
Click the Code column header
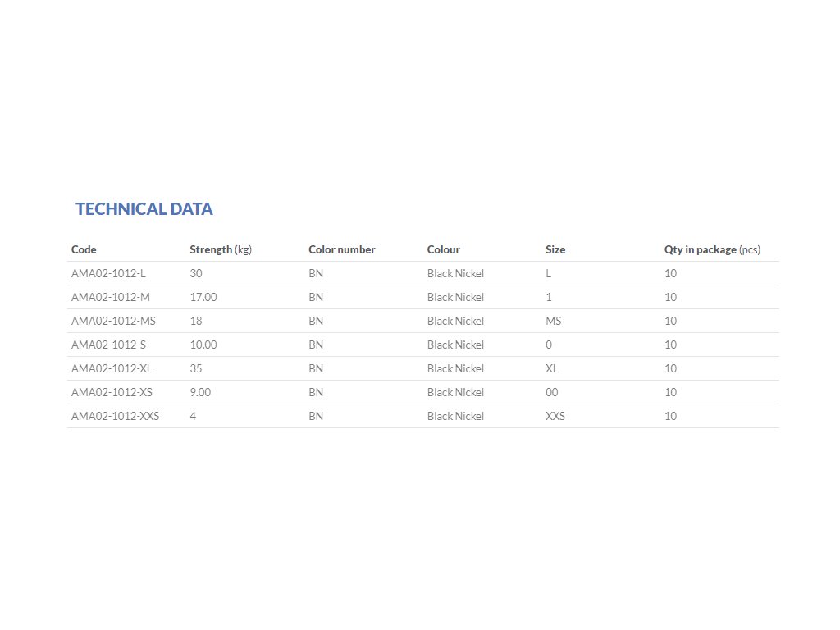pyautogui.click(x=84, y=249)
